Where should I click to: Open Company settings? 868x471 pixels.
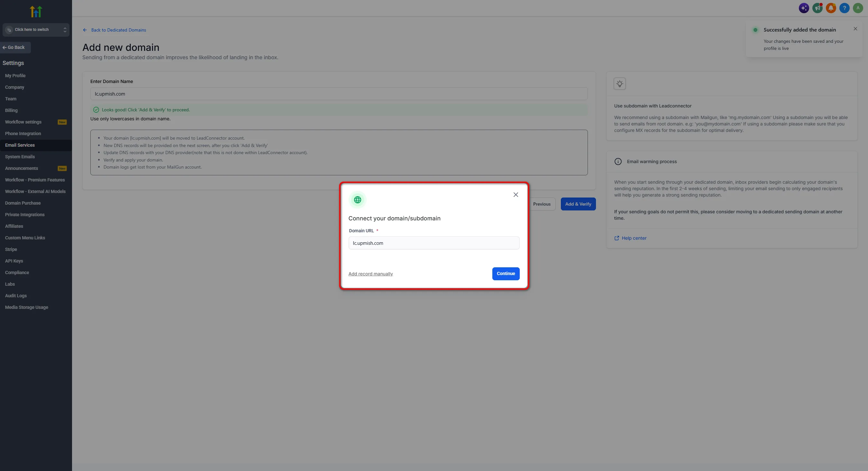tap(14, 87)
